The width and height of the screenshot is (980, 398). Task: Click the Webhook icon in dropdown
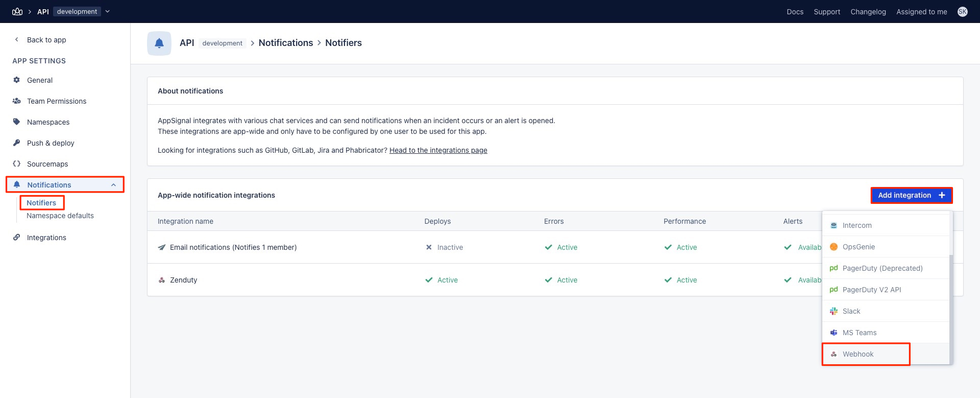point(834,354)
